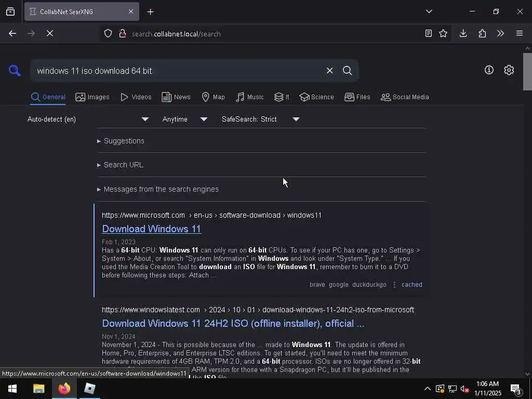Open the Firefox hamburger menu
The image size is (532, 399).
tap(520, 33)
